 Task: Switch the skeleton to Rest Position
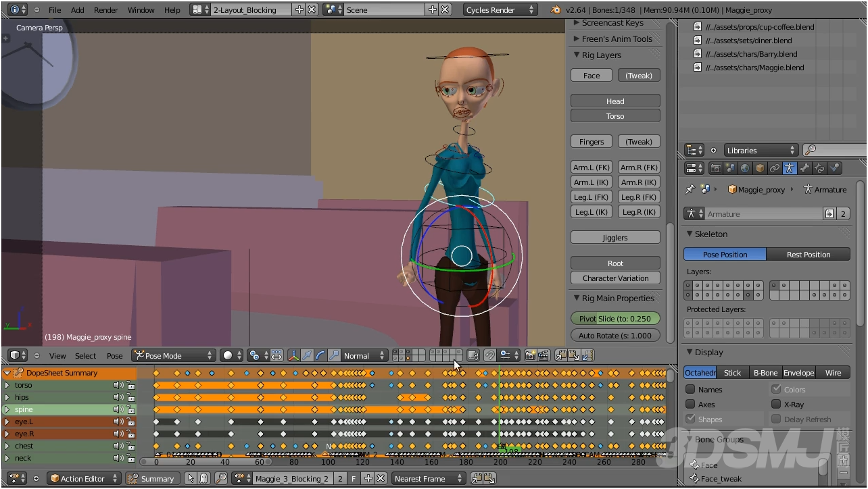pos(808,254)
